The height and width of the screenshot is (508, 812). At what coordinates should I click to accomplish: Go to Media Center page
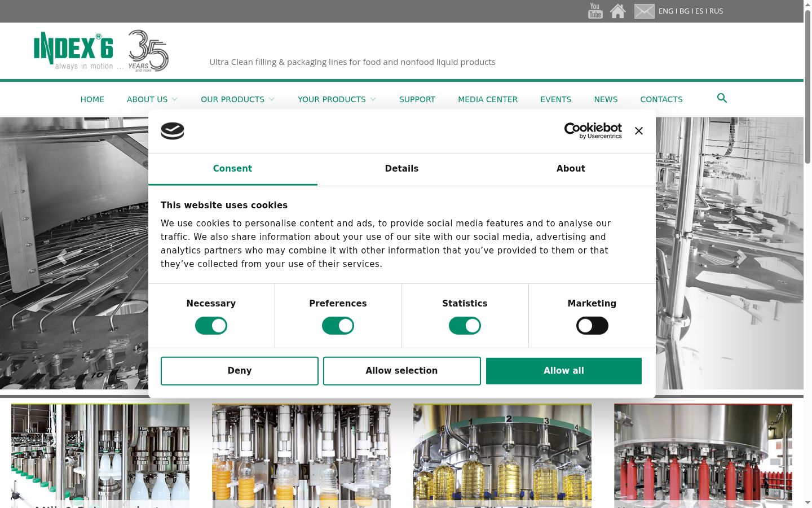point(488,99)
